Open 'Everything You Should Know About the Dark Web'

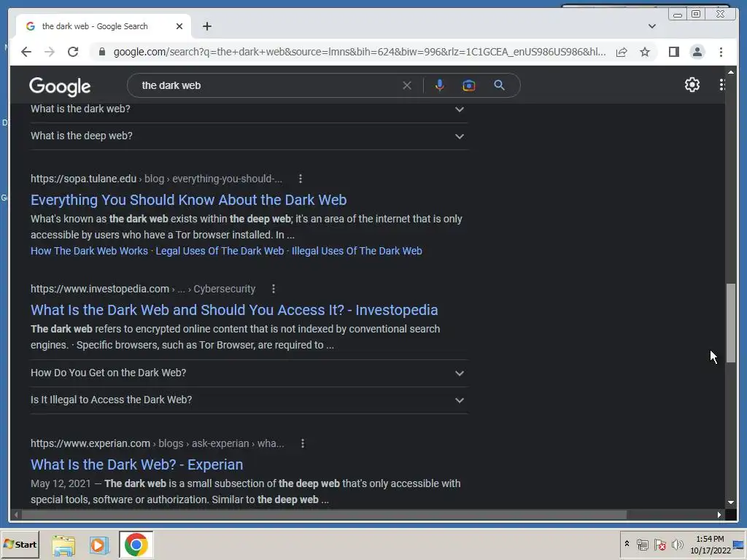tap(189, 200)
